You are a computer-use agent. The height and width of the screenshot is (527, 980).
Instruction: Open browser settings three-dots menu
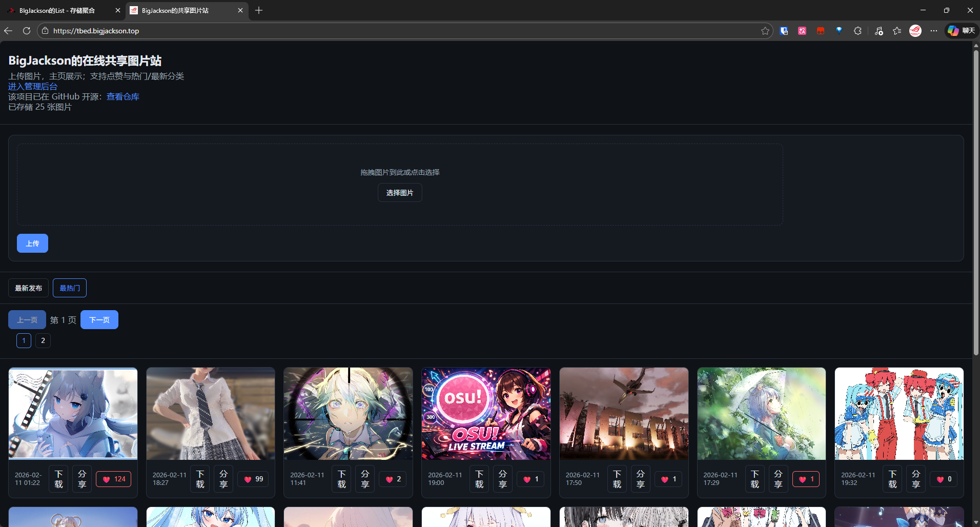934,31
